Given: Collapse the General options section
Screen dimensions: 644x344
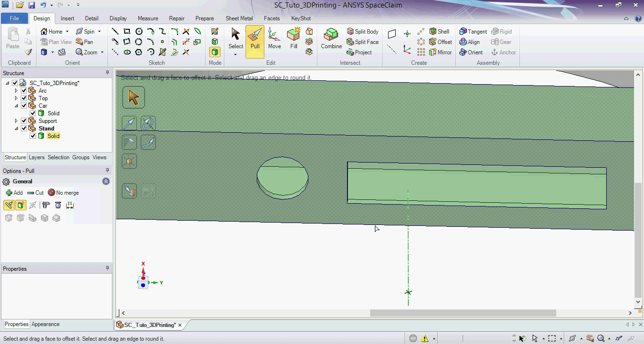Looking at the screenshot, I should point(106,181).
